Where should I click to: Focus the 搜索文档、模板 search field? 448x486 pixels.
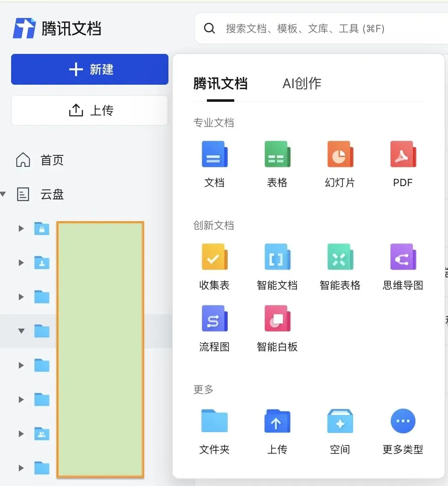click(x=321, y=28)
